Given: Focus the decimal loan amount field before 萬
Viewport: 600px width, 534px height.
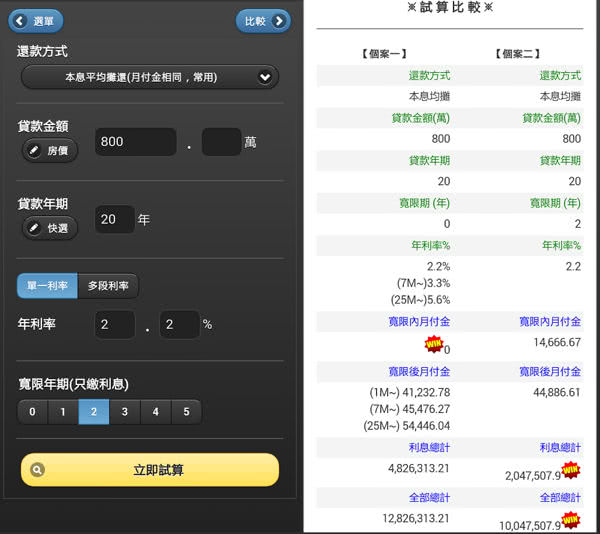Looking at the screenshot, I should [222, 142].
